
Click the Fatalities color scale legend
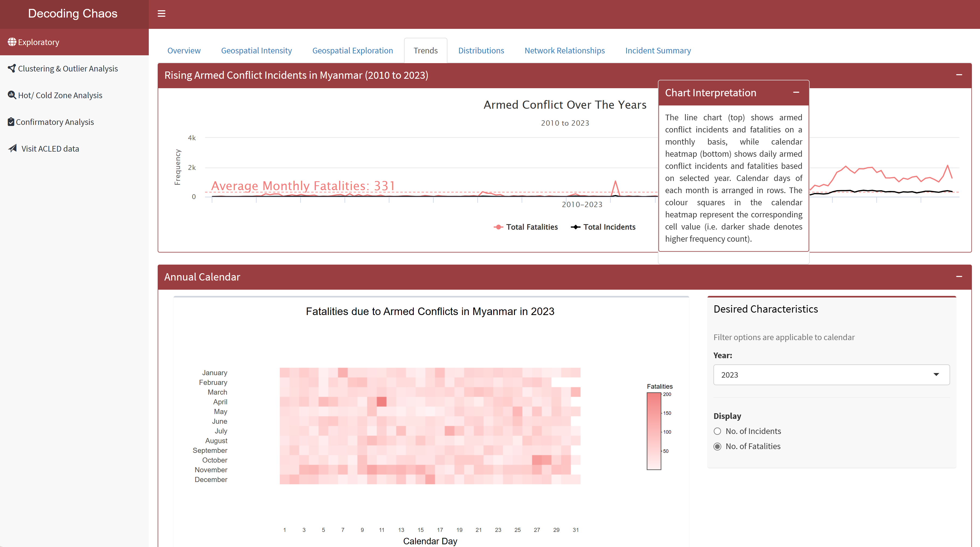click(654, 431)
